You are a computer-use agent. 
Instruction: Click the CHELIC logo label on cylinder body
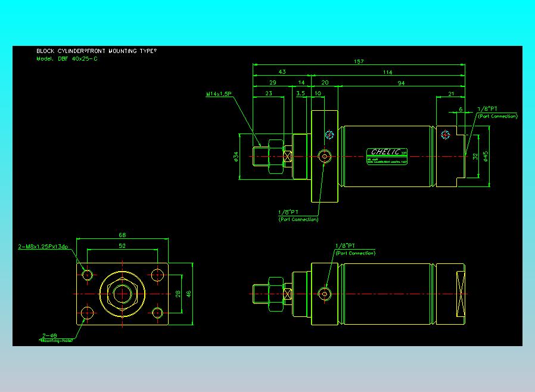[x=387, y=156]
